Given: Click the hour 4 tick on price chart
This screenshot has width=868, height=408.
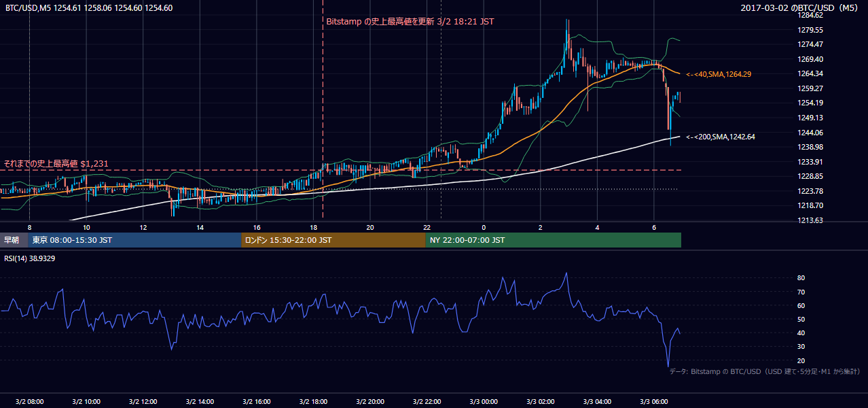Looking at the screenshot, I should (x=598, y=227).
